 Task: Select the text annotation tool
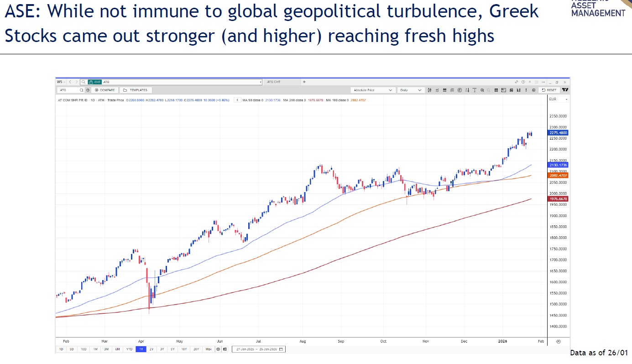(475, 90)
